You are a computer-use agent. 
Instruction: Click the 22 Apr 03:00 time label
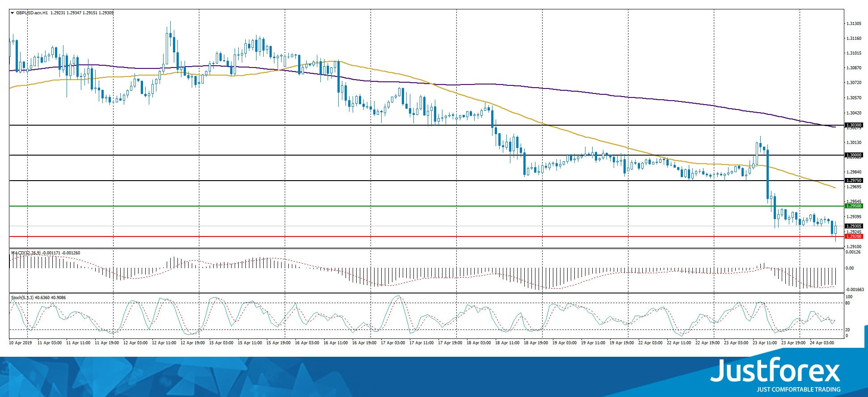[650, 343]
